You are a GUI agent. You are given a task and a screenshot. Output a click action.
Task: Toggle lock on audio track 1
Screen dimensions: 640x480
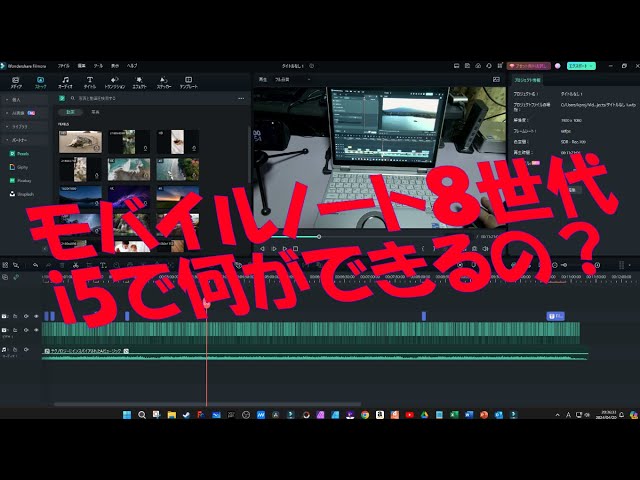click(x=15, y=350)
